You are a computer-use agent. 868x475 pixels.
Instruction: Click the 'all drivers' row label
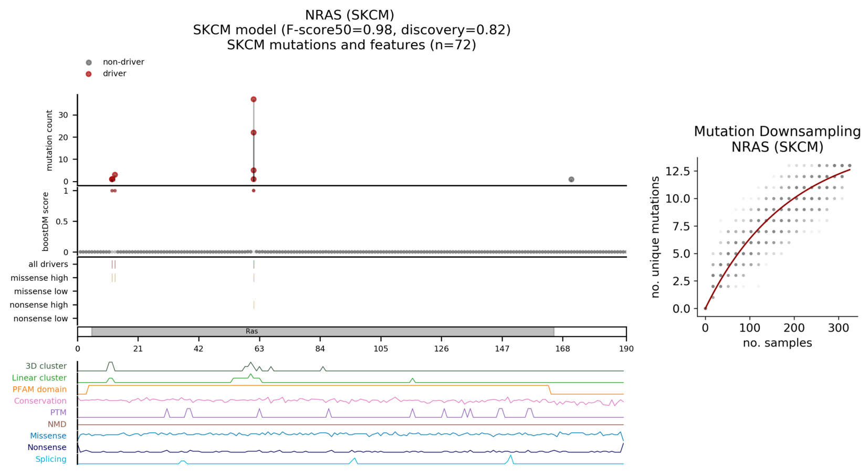coord(48,265)
